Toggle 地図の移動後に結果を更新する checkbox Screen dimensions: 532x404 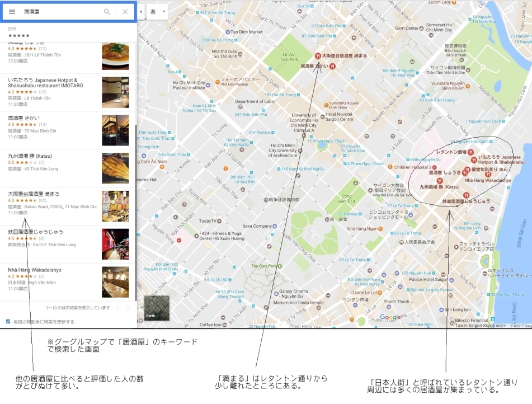pos(8,322)
